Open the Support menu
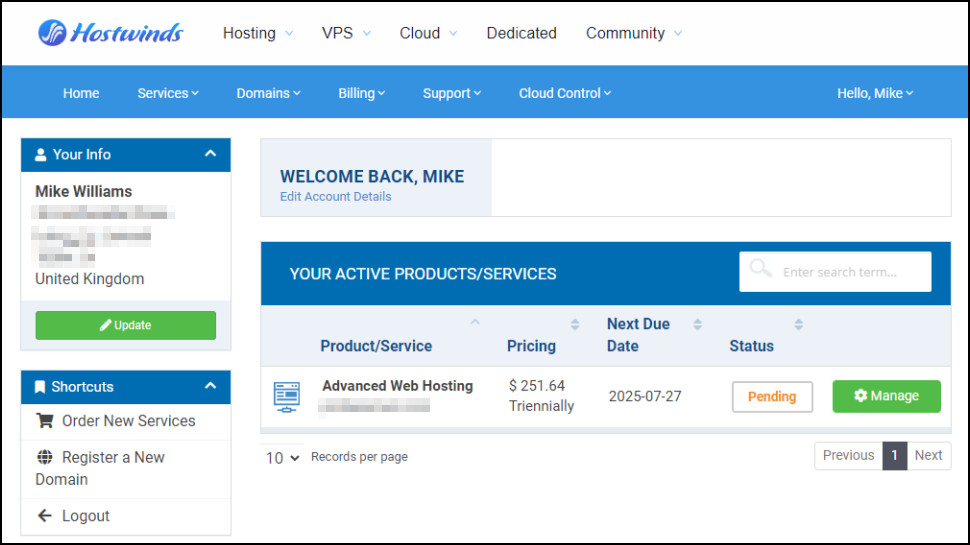 tap(452, 93)
